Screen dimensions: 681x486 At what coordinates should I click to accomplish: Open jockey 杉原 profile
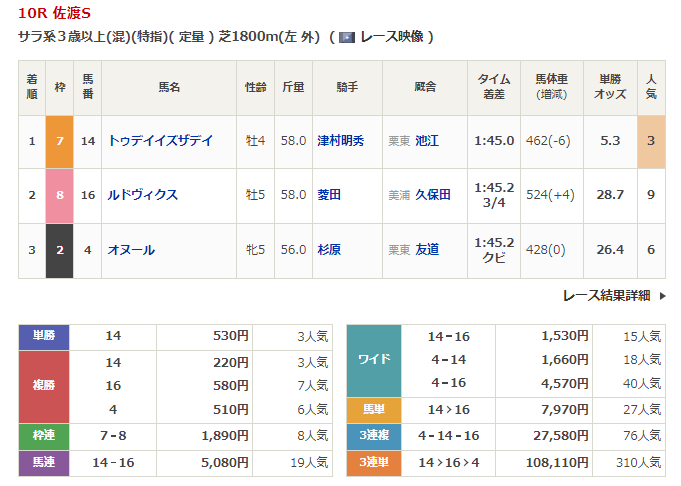click(x=329, y=249)
